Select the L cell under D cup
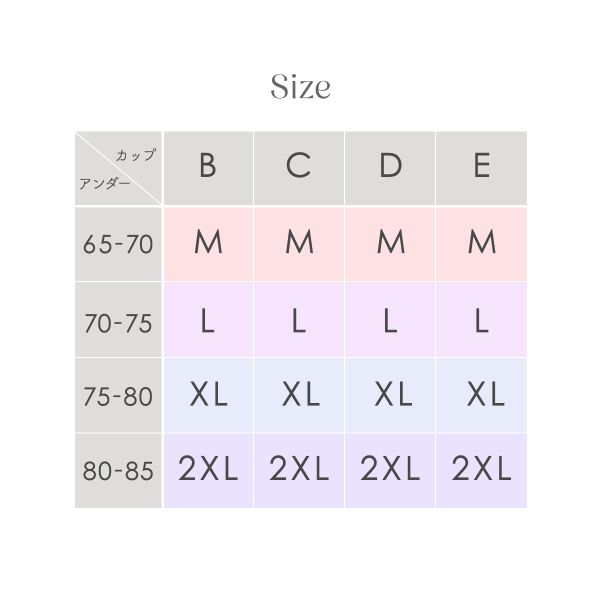 (x=390, y=320)
